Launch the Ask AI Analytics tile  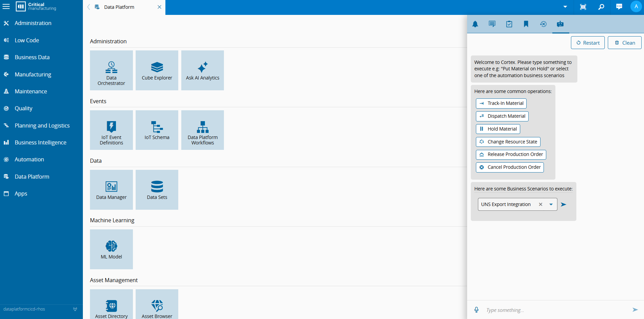[203, 70]
